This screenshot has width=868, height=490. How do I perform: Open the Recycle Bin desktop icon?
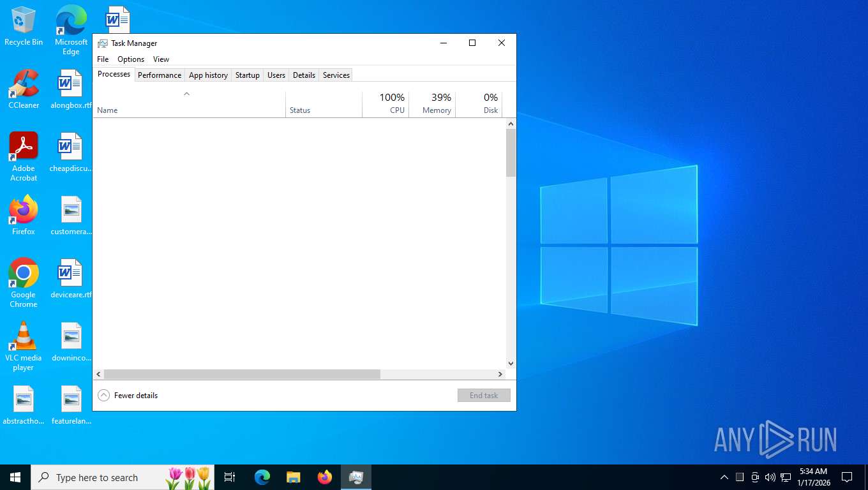pyautogui.click(x=24, y=27)
